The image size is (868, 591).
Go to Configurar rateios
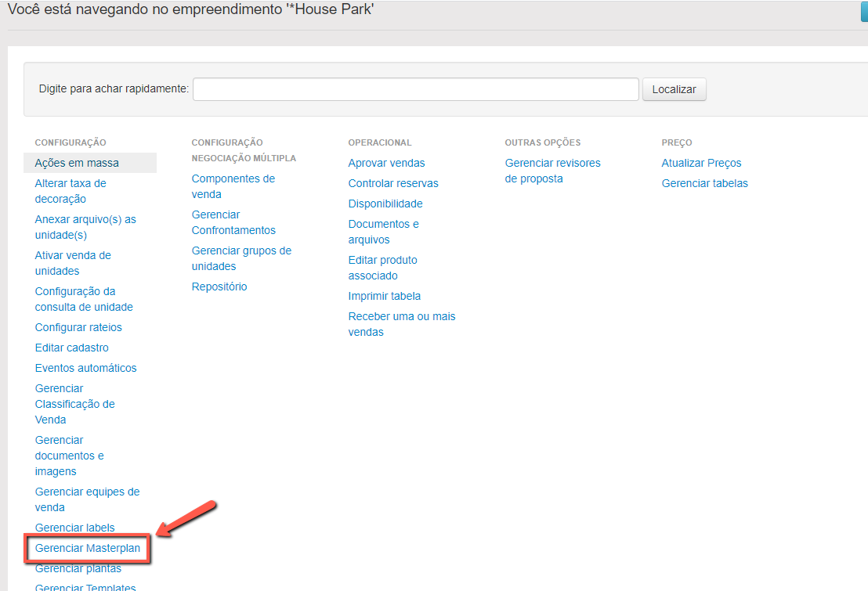78,327
